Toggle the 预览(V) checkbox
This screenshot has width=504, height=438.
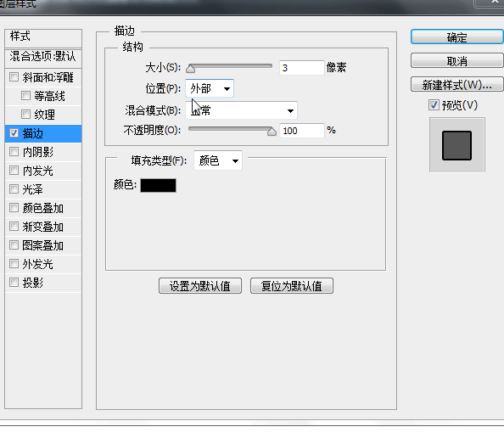coord(434,105)
